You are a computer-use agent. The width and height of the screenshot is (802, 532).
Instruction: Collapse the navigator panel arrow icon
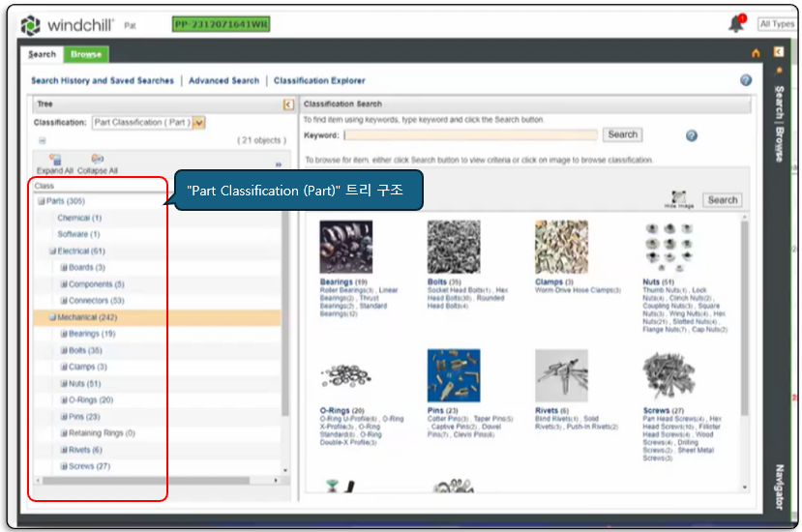(x=779, y=51)
